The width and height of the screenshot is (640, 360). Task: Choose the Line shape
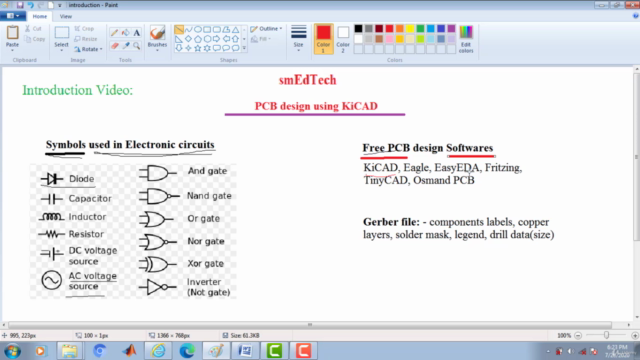[179, 30]
